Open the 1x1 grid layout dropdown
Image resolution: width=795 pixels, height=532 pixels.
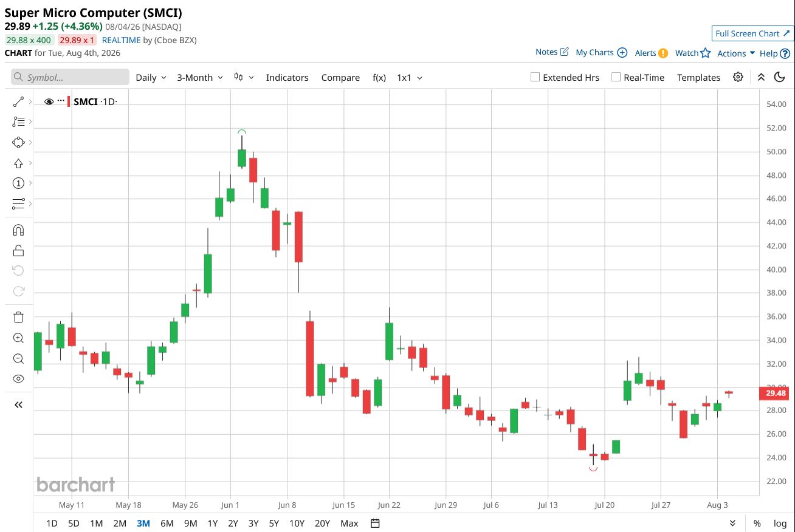tap(410, 78)
